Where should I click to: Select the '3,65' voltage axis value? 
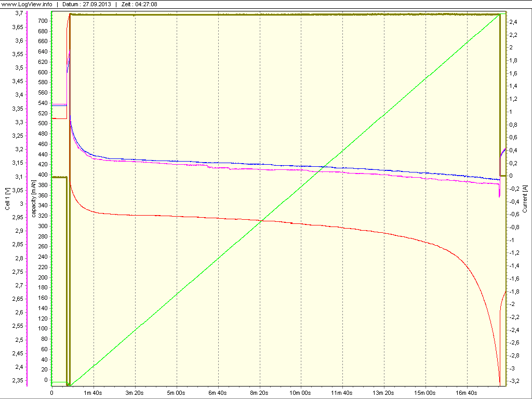18,27
